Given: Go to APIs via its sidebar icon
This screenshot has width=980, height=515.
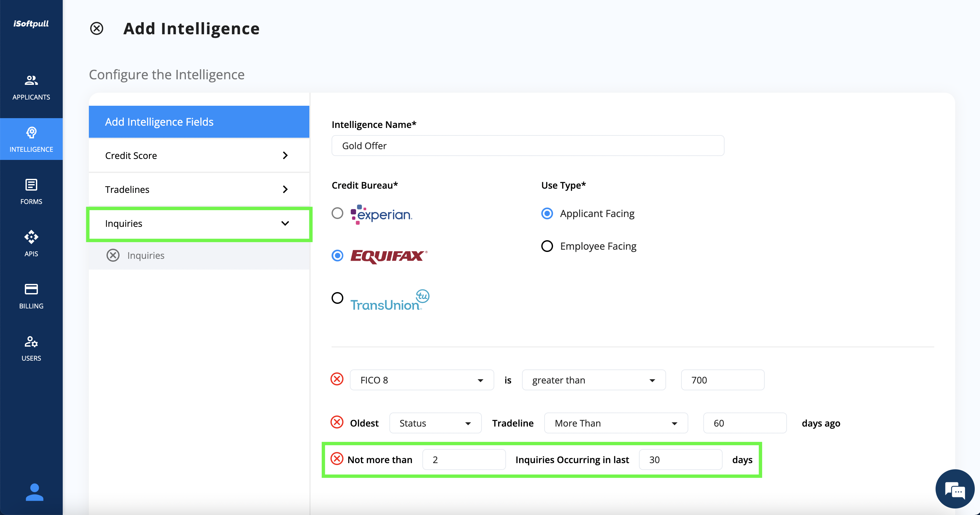Looking at the screenshot, I should [31, 237].
